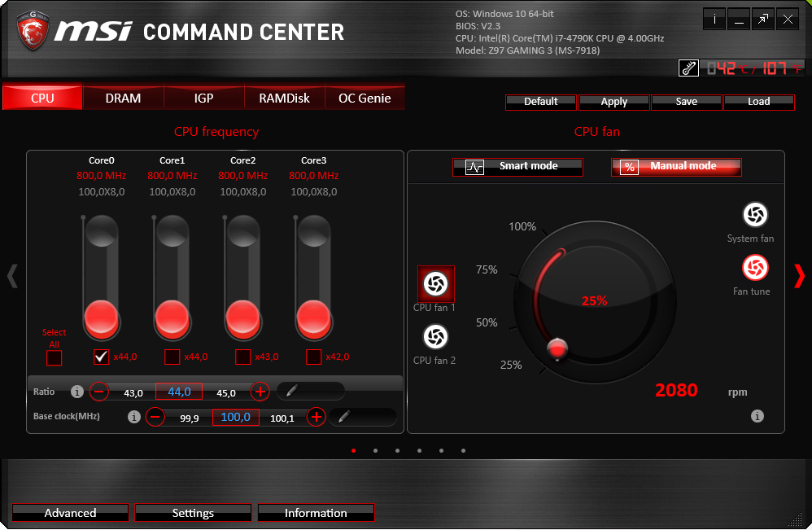The image size is (812, 530).
Task: Click the Core3 frequency slider knob
Action: pyautogui.click(x=314, y=318)
